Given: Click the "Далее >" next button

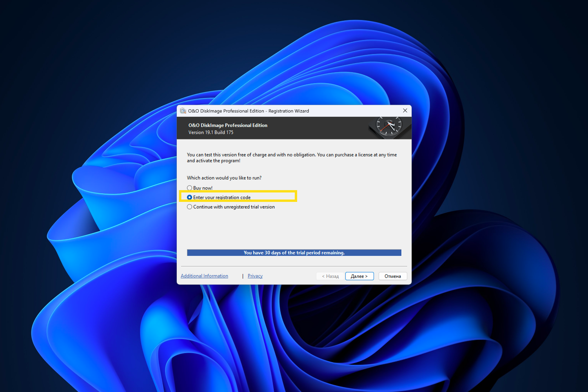Looking at the screenshot, I should coord(359,276).
